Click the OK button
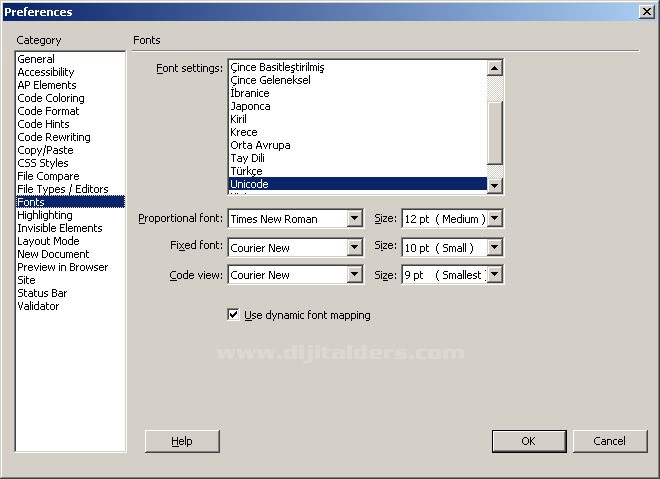This screenshot has width=660, height=479. coord(529,441)
